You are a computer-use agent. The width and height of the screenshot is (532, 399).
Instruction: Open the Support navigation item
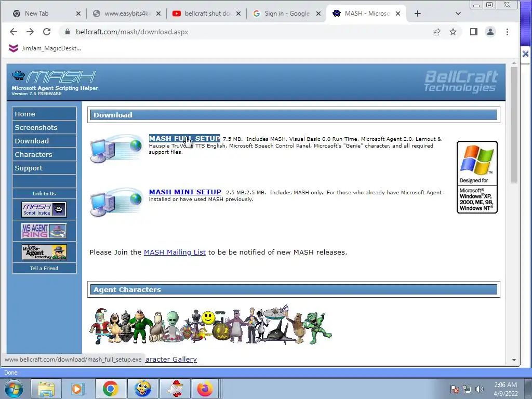pyautogui.click(x=44, y=168)
